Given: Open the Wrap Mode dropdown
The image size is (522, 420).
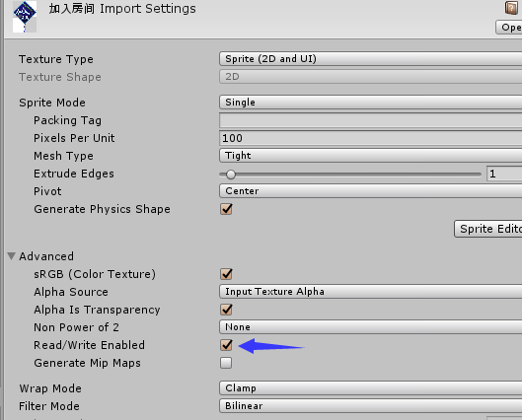Looking at the screenshot, I should click(370, 388).
